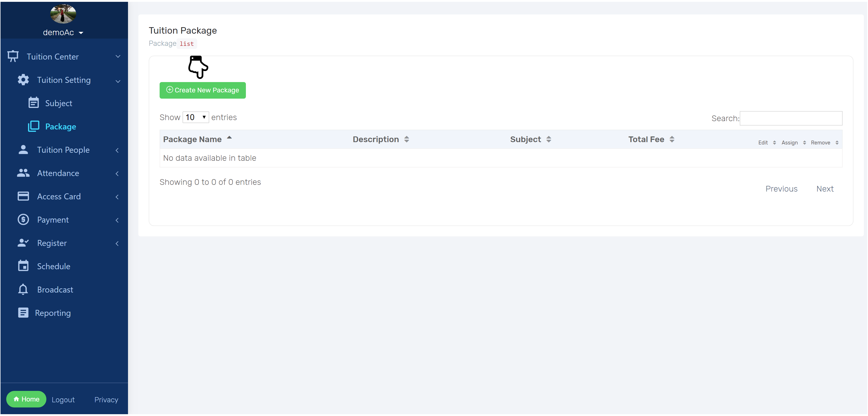Click the demoAc profile avatar picture
Image resolution: width=868 pixels, height=416 pixels.
[63, 14]
